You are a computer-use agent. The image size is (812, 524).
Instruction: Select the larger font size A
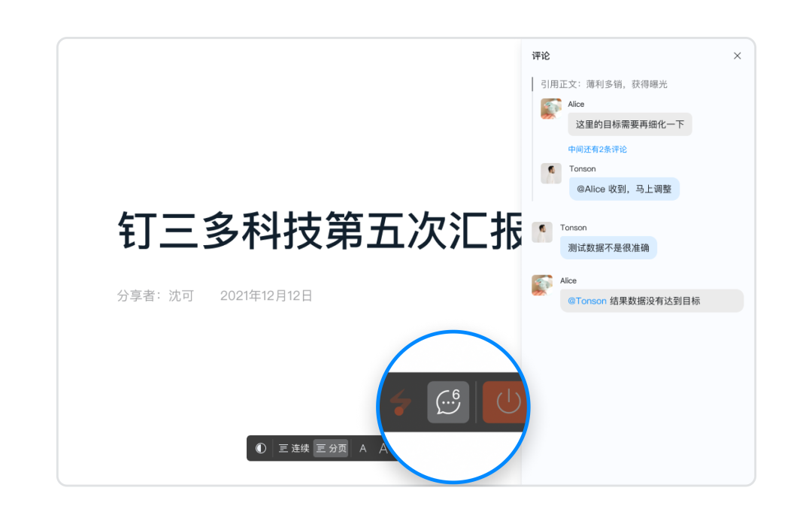383,448
